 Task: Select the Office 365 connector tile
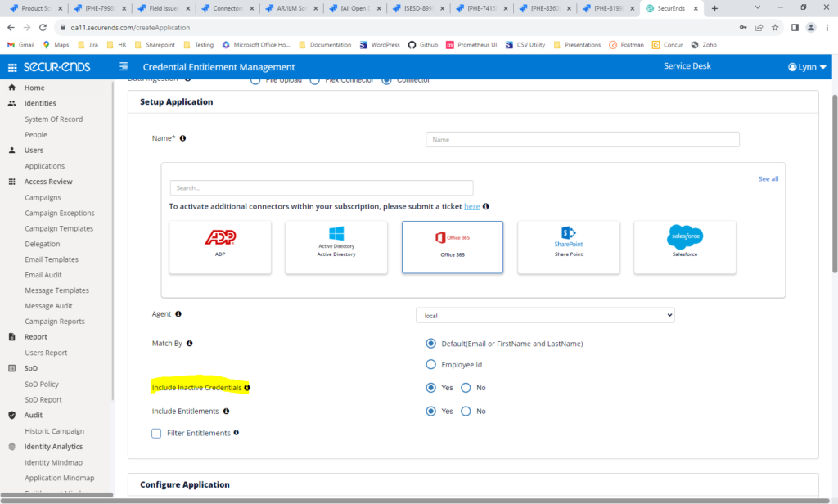[x=453, y=247]
